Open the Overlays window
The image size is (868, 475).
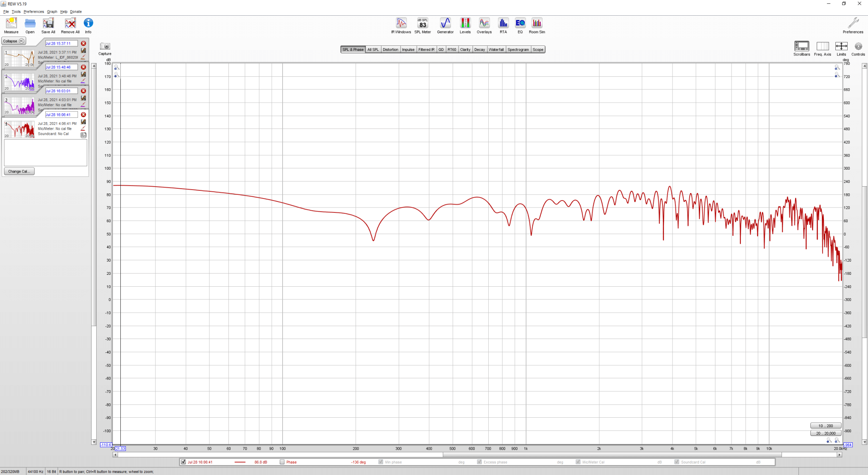484,25
